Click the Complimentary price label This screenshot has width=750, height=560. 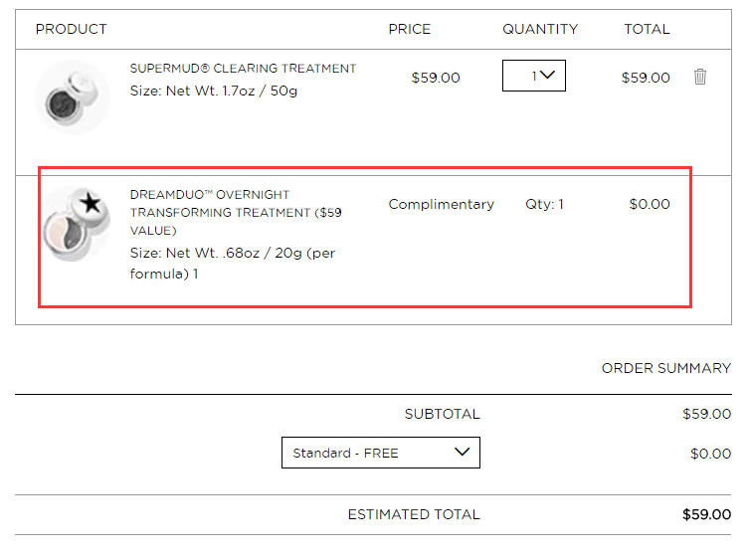click(441, 204)
